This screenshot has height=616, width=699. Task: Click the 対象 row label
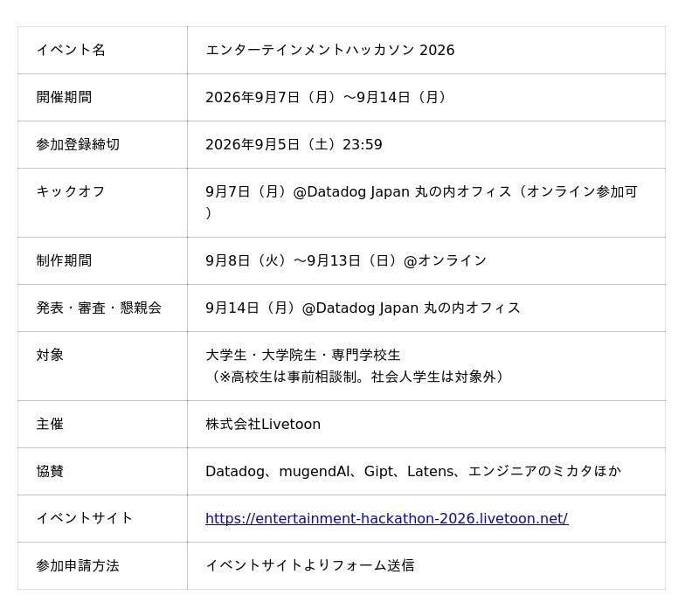(50, 356)
